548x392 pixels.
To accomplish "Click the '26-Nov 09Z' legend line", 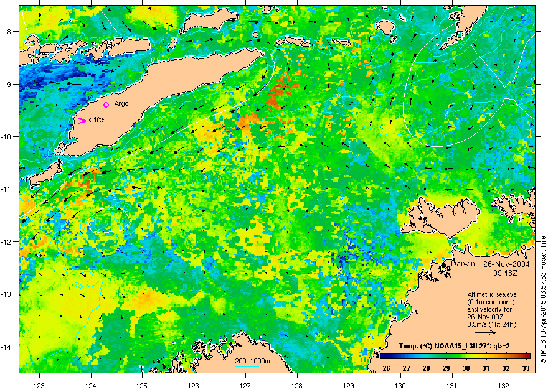I will click(x=486, y=317).
